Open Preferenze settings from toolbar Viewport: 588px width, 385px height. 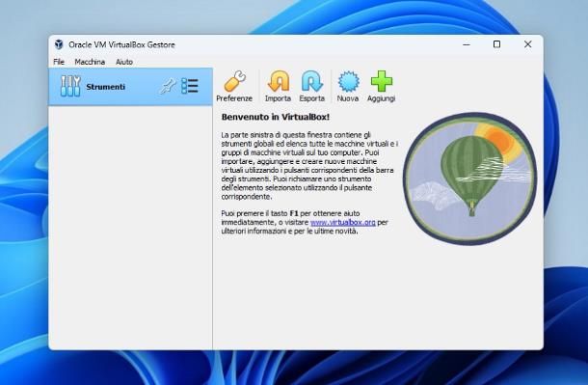tap(234, 87)
